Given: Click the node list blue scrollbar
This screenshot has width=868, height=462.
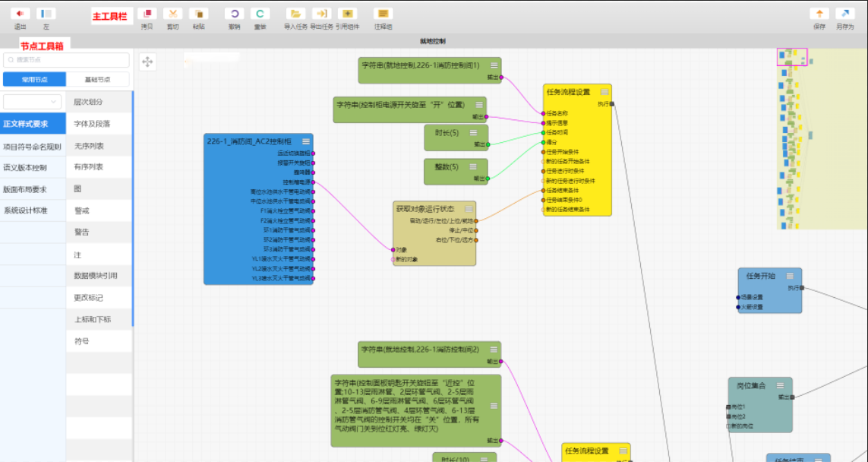Looking at the screenshot, I should click(133, 208).
